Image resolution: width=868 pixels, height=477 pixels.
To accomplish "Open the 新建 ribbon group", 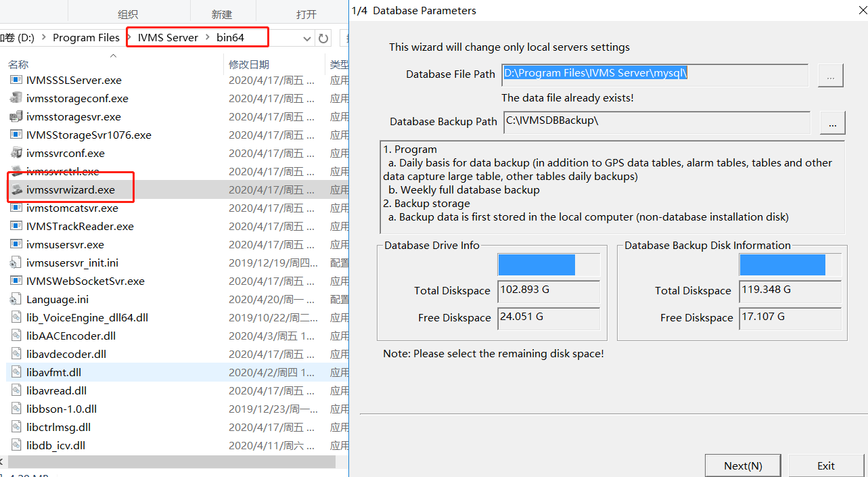I will click(221, 14).
